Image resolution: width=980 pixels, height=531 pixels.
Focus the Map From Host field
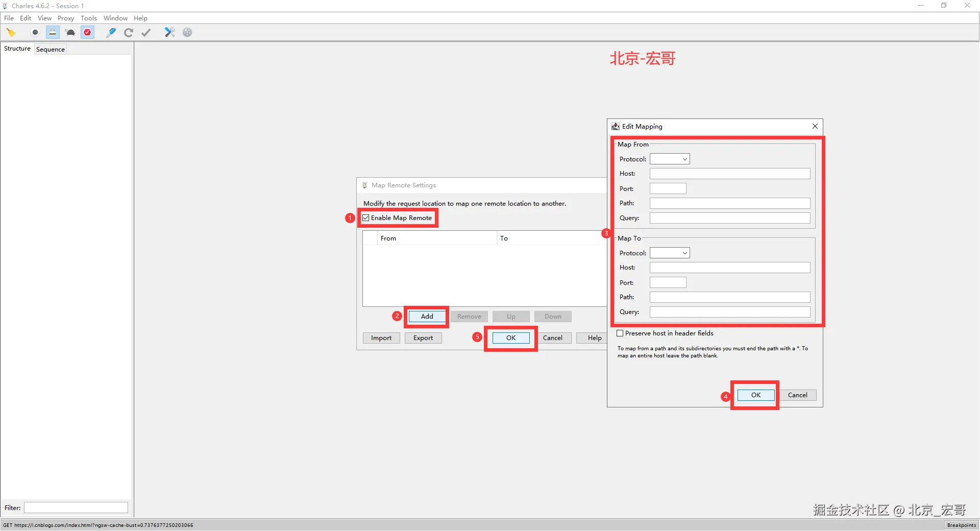click(x=730, y=174)
